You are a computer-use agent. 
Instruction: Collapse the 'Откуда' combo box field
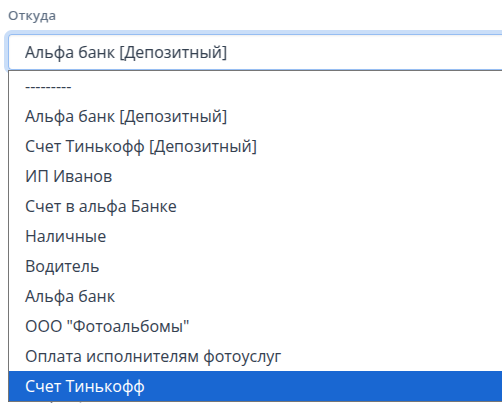click(255, 52)
